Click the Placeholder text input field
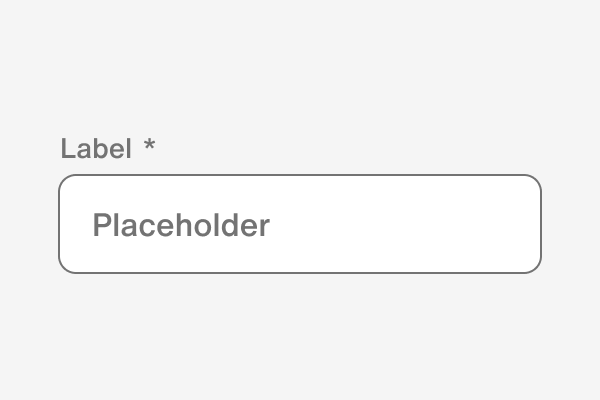Viewport: 600px width, 400px height. [300, 224]
